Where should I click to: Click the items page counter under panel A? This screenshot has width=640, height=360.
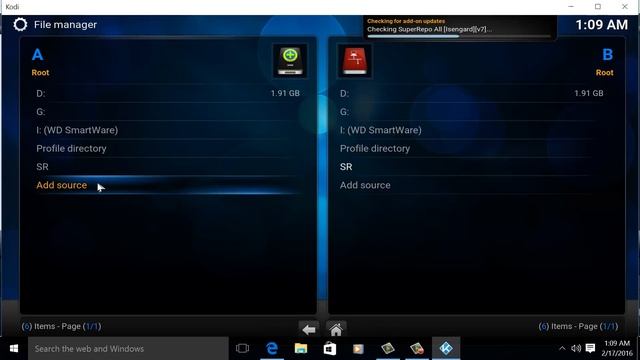[x=61, y=327]
